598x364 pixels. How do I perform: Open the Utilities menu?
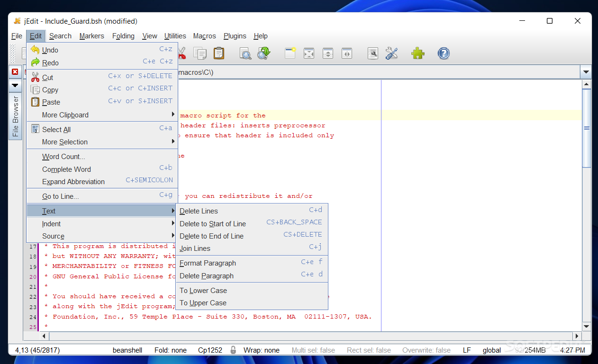[175, 36]
